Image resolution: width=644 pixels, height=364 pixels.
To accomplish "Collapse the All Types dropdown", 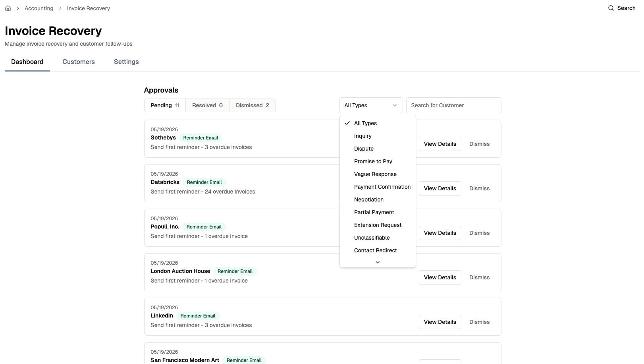I will [371, 105].
